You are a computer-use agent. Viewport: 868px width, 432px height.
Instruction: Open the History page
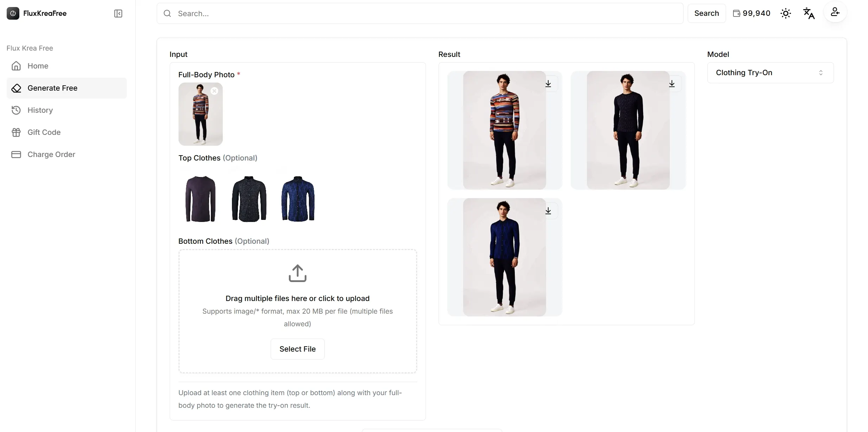click(40, 110)
